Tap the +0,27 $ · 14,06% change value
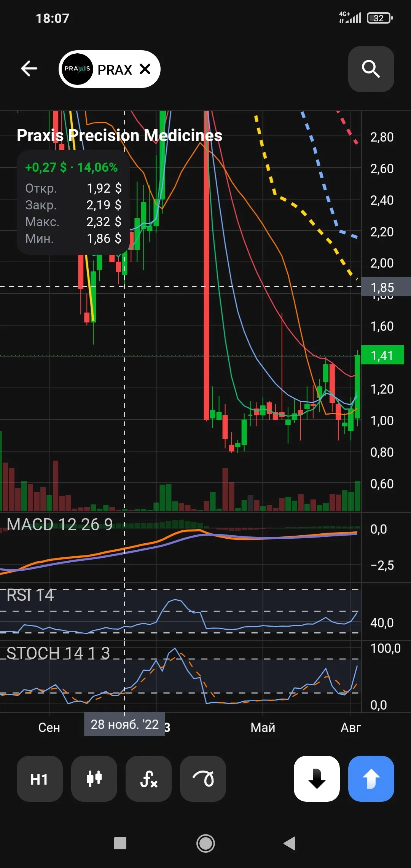The height and width of the screenshot is (868, 411). [72, 167]
